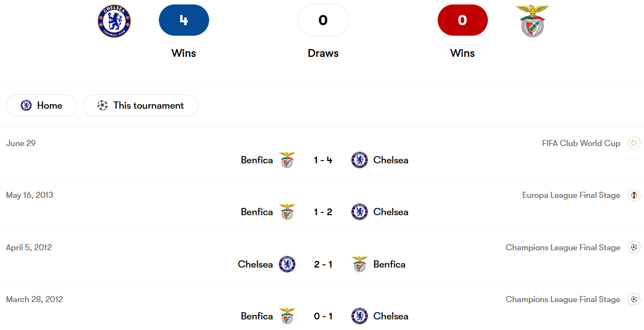Open the Benfica 1 - 2 Chelsea score
The width and height of the screenshot is (644, 330).
(x=323, y=212)
